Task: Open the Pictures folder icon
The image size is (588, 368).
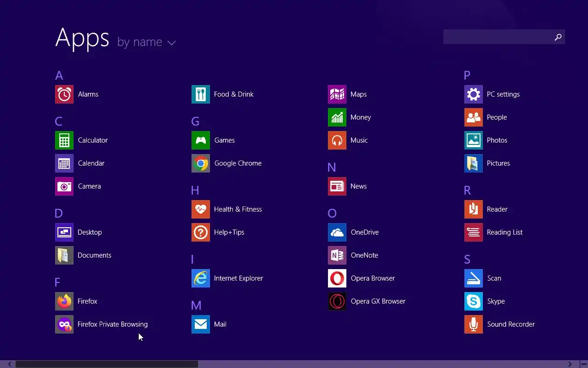Action: 474,163
